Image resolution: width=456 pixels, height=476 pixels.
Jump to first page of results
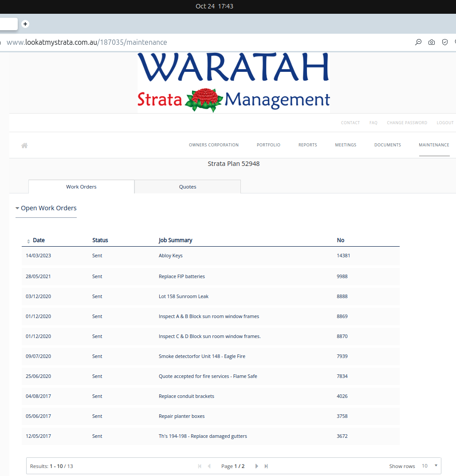pyautogui.click(x=200, y=466)
